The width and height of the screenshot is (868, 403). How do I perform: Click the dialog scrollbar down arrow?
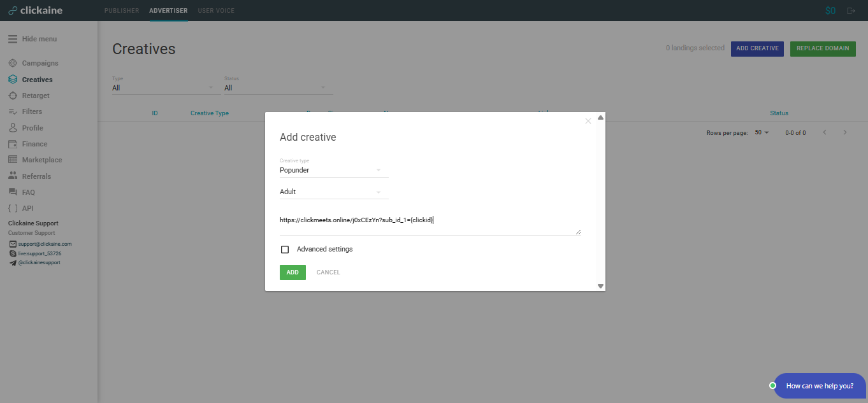pyautogui.click(x=600, y=286)
